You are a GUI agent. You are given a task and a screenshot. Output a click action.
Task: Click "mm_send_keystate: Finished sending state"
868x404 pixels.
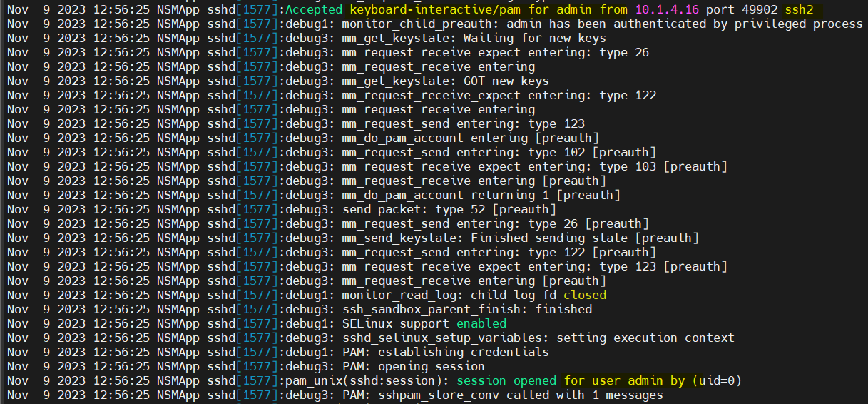pos(485,238)
